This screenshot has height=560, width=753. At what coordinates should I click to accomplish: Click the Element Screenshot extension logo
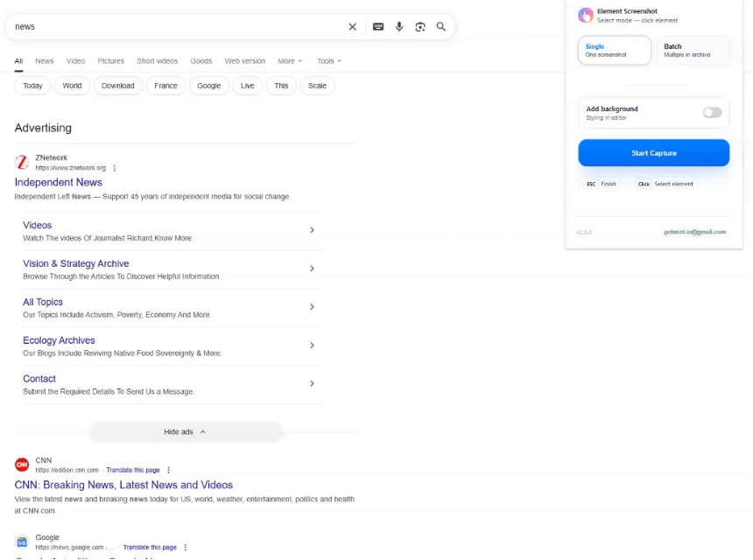point(586,15)
